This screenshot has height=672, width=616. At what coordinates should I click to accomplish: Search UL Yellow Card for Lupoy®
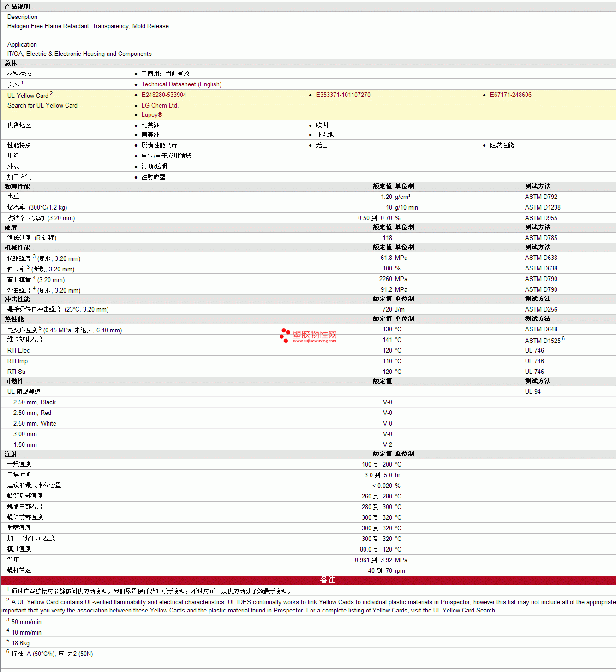[152, 115]
